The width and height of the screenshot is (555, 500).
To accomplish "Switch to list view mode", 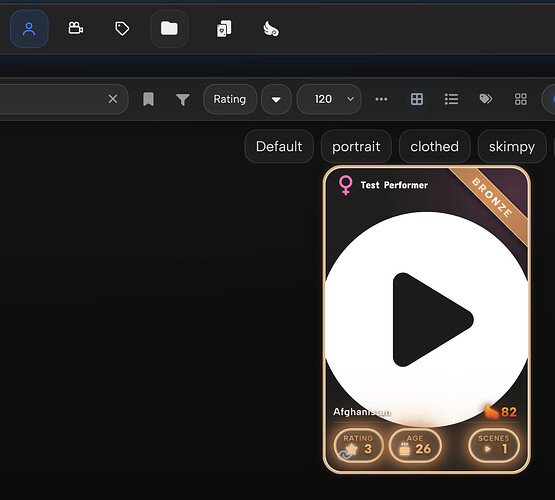I will [451, 99].
